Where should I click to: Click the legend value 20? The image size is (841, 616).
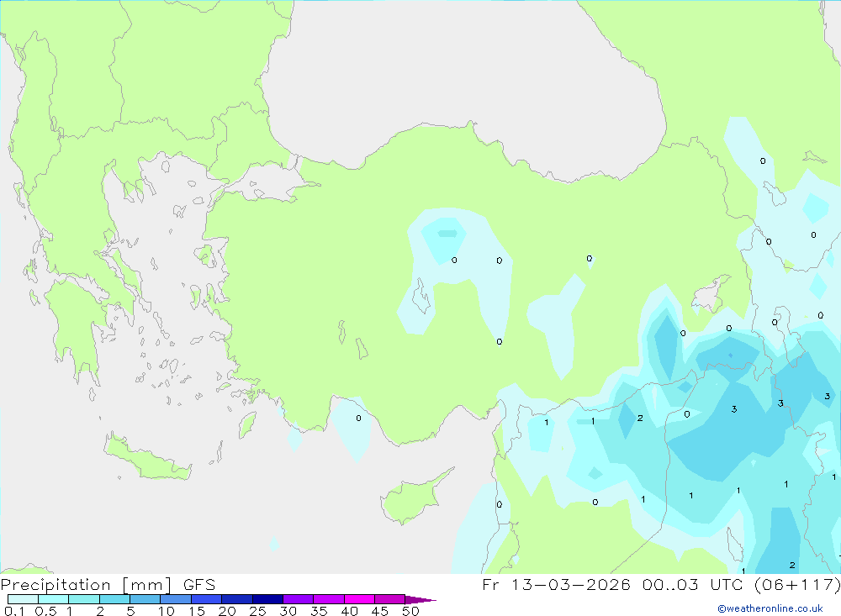pyautogui.click(x=227, y=611)
